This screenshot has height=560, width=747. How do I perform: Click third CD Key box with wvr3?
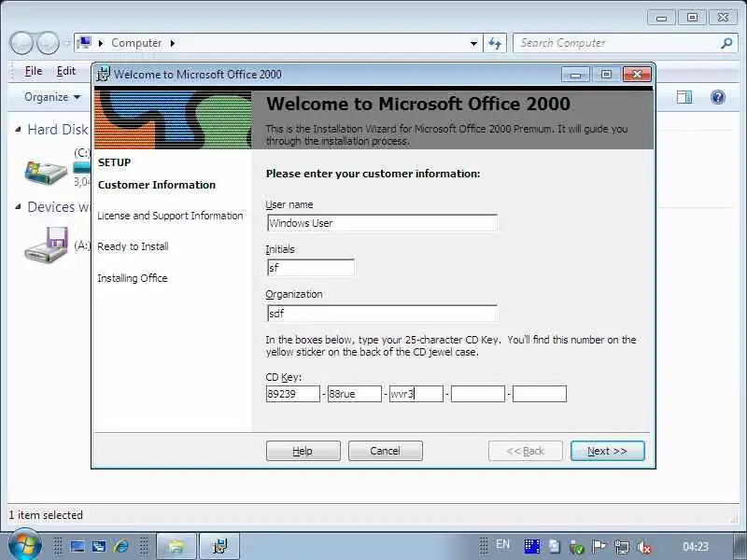(x=416, y=394)
